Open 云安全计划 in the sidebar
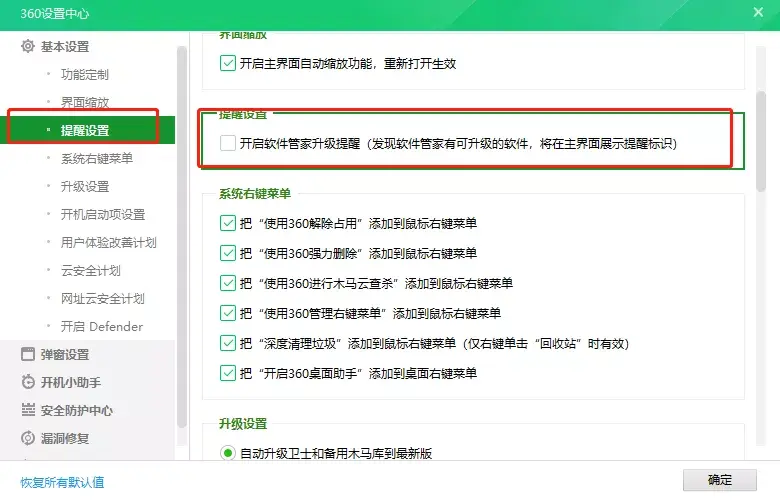This screenshot has height=500, width=780. click(91, 271)
